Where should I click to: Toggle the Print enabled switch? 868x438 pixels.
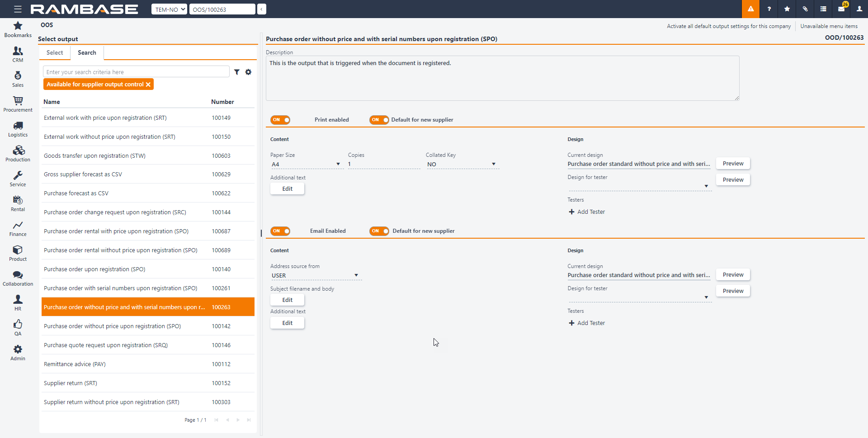pos(280,120)
